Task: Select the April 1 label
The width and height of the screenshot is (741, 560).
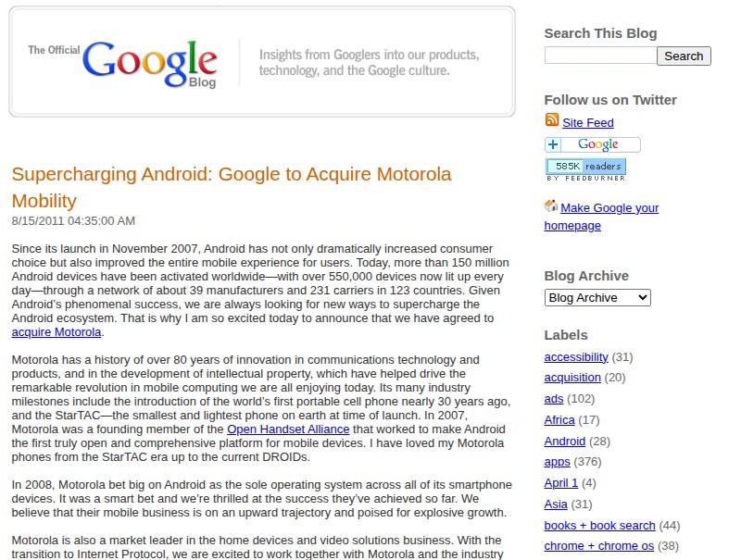Action: click(x=561, y=483)
